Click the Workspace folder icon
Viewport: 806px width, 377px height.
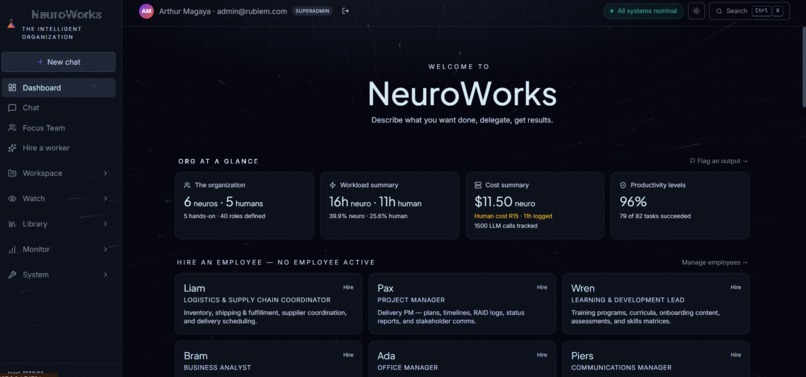pos(12,173)
